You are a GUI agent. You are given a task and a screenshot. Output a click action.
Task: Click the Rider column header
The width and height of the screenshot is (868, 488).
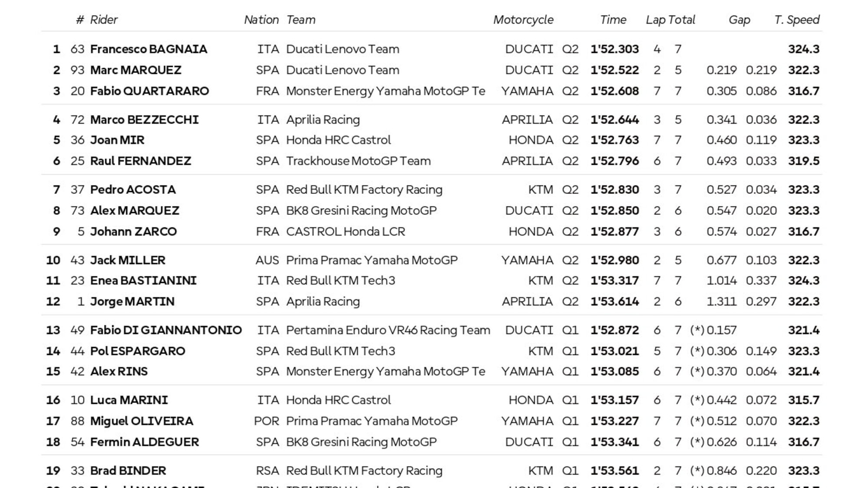(x=103, y=20)
